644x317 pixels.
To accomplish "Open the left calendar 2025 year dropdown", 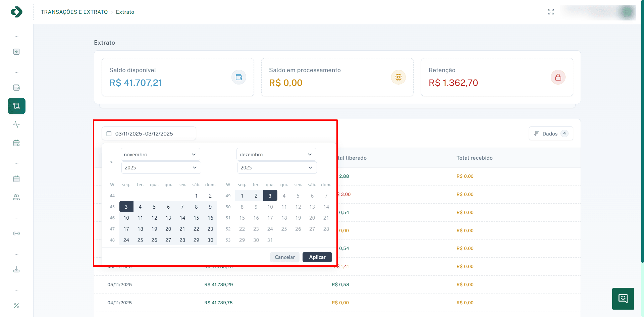I will point(161,167).
